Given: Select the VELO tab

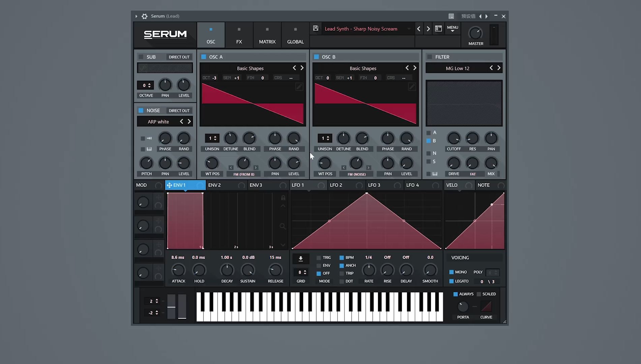Looking at the screenshot, I should coord(459,185).
